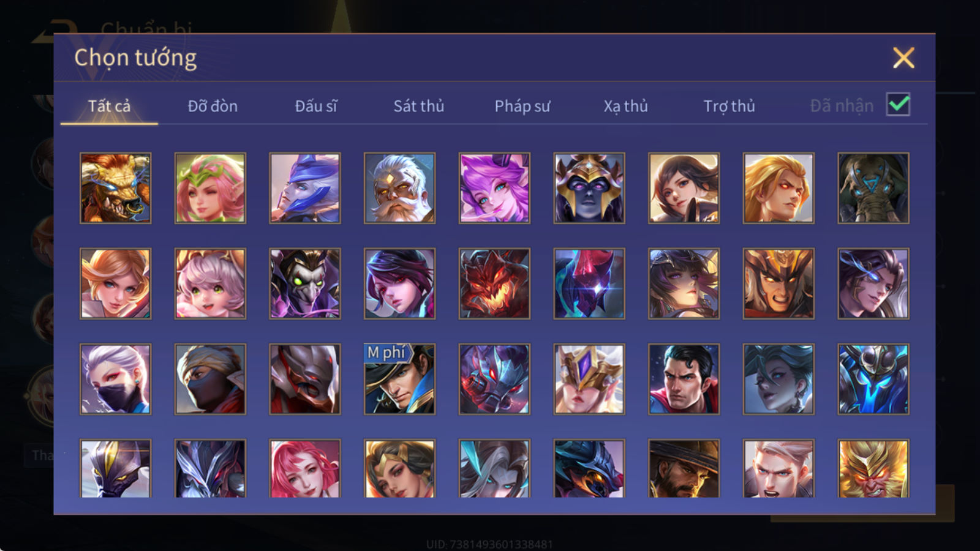The image size is (980, 551).
Task: Choose the red demon face hero
Action: click(x=494, y=283)
